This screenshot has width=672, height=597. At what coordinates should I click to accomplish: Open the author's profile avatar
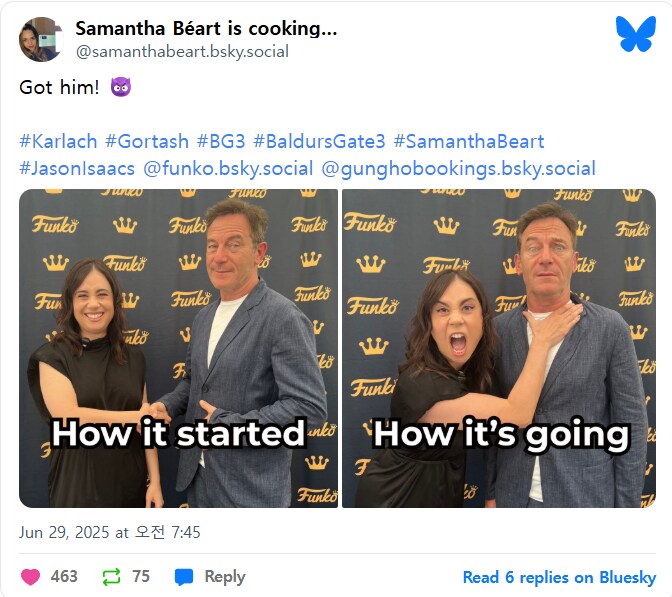pos(42,39)
